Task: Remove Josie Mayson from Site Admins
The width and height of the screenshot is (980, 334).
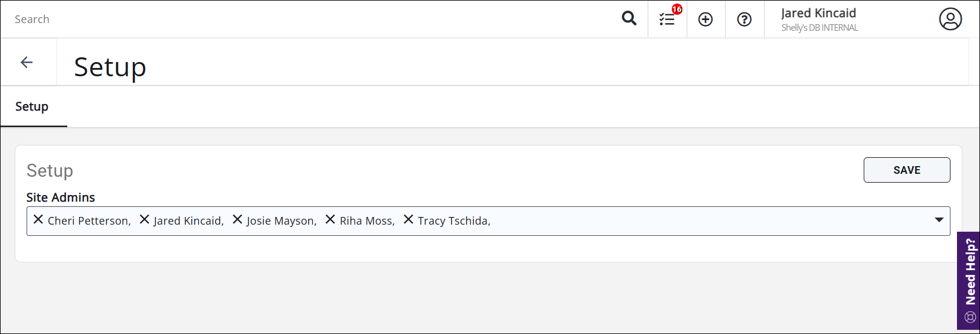Action: 237,219
